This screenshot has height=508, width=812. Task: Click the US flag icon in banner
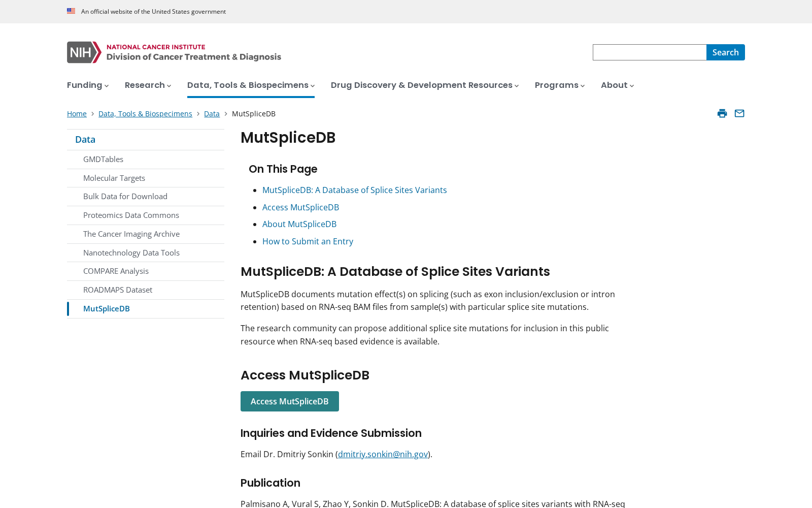coord(71,11)
